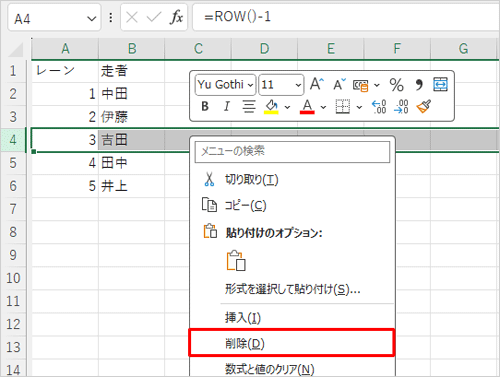Choose コピー(C) from context menu
This screenshot has height=377, width=500.
292,205
